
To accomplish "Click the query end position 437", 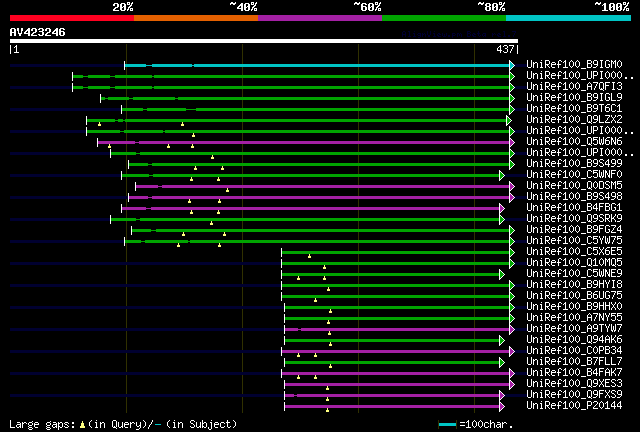I will [505, 49].
